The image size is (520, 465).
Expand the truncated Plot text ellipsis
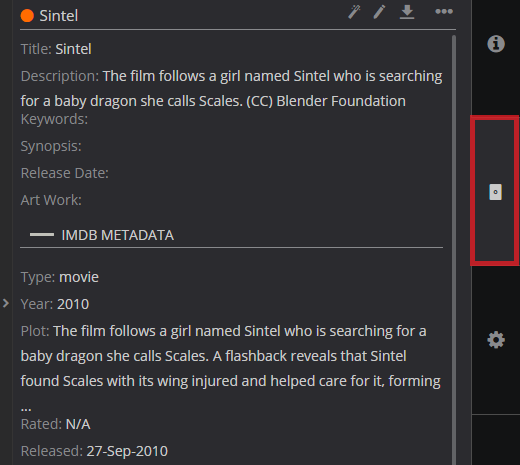26,408
